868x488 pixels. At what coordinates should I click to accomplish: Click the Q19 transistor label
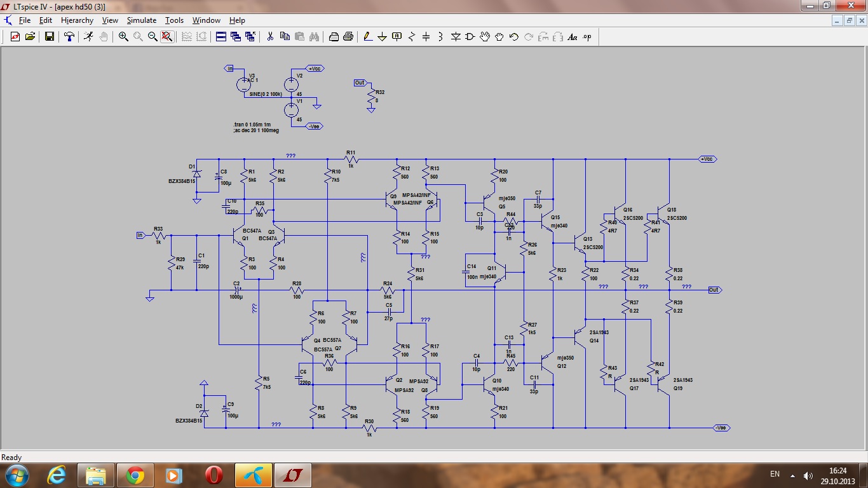(x=678, y=388)
